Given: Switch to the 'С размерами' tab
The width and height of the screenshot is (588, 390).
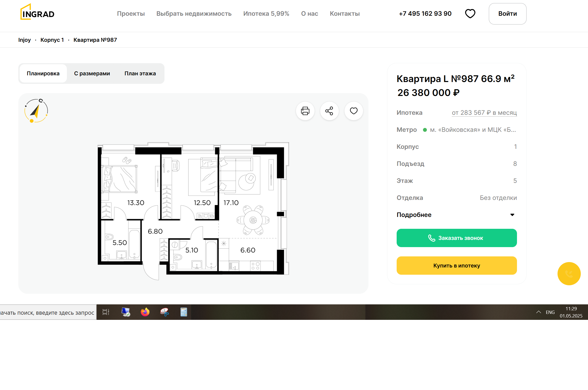Looking at the screenshot, I should click(x=92, y=74).
